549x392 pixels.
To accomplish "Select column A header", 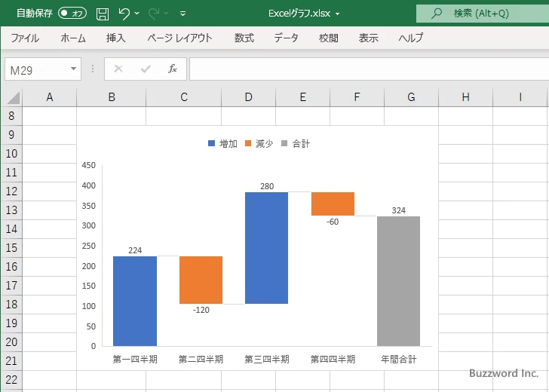I will coord(49,97).
